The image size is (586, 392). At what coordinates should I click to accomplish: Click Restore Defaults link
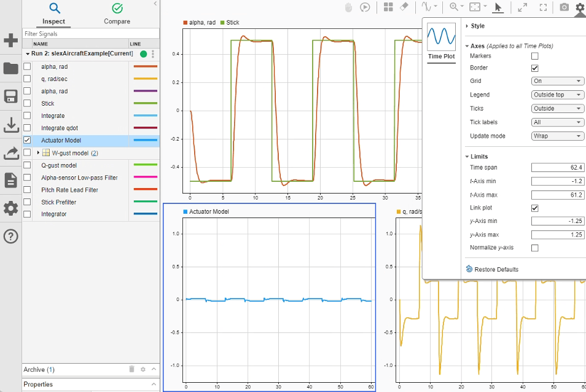(492, 270)
